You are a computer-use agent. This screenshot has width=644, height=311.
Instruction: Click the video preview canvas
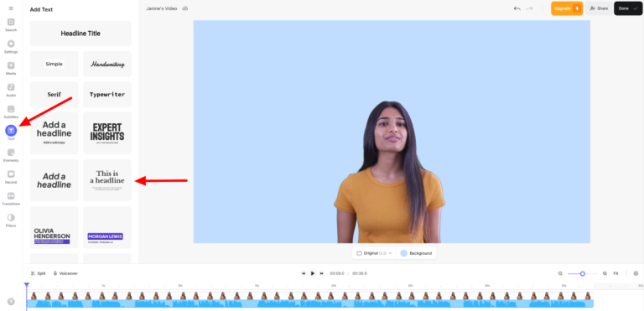pyautogui.click(x=392, y=132)
